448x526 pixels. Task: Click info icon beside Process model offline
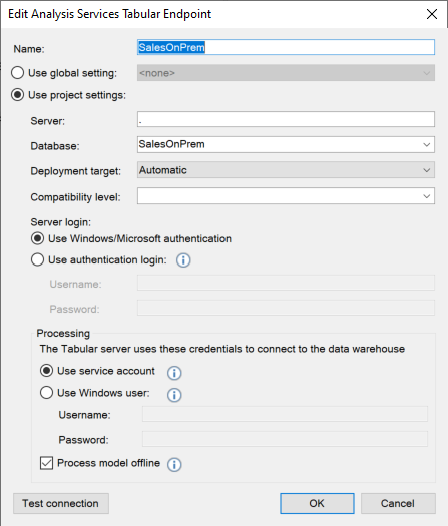tap(174, 465)
